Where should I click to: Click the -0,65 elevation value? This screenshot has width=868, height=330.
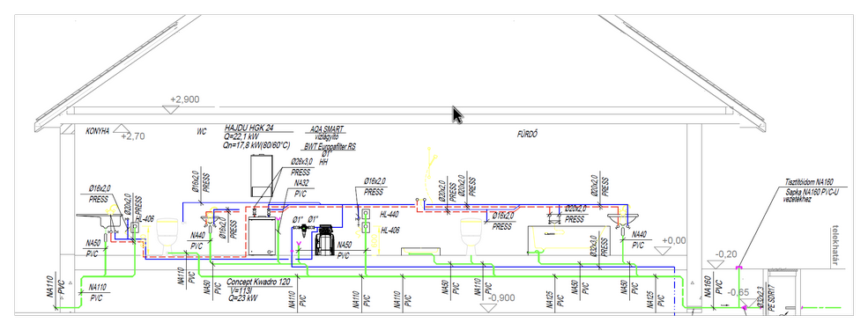(738, 292)
